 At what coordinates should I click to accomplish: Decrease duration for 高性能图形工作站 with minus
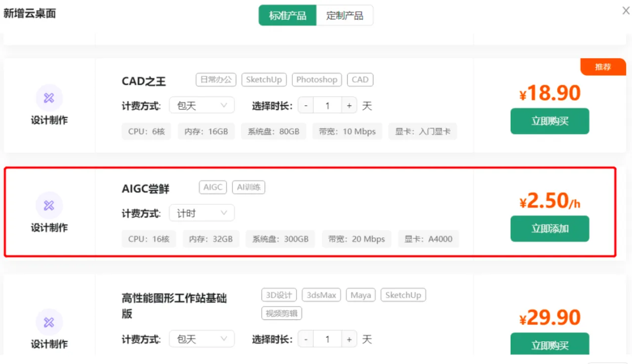point(306,339)
